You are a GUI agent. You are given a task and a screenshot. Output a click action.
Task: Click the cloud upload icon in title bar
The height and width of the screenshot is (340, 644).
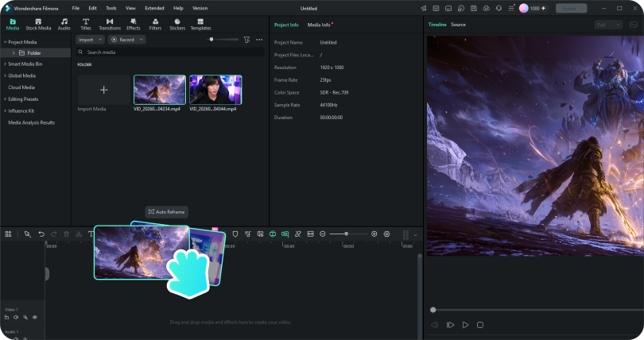[x=487, y=8]
